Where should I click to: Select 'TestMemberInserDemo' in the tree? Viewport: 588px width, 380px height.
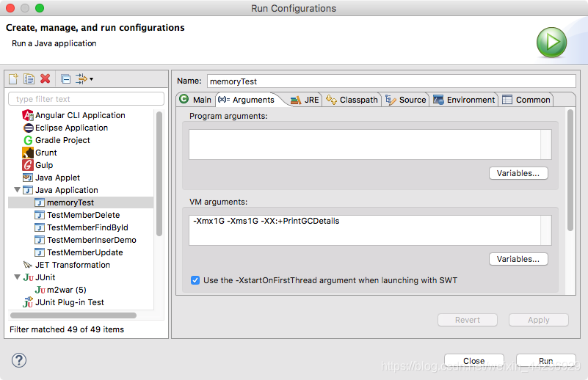coord(92,240)
